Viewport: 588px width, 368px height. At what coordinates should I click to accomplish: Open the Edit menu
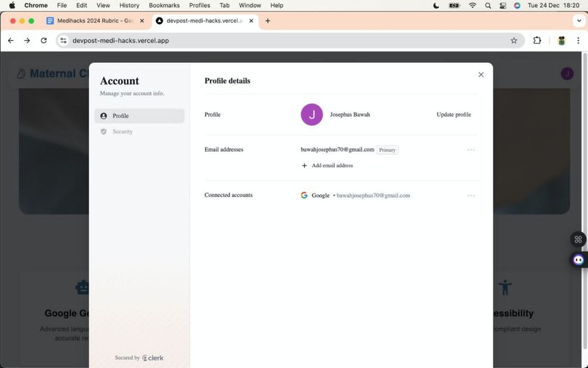click(x=82, y=5)
